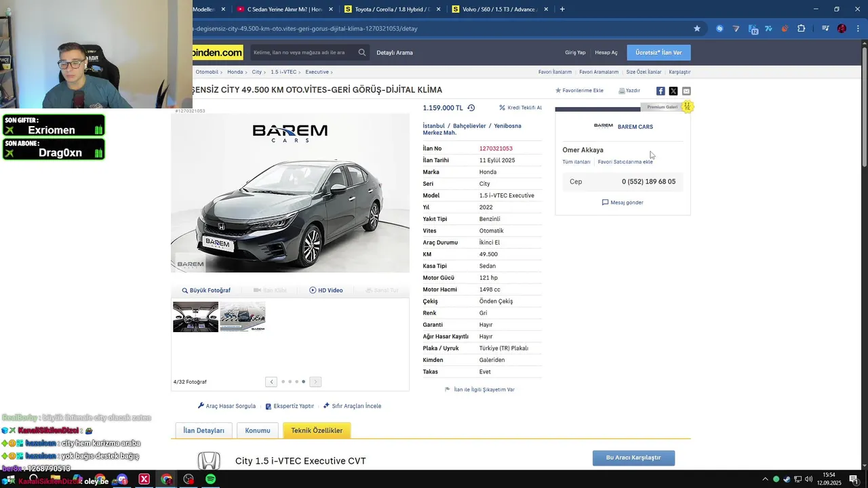Viewport: 868px width, 488px height.
Task: Open the Konumu tab
Action: point(258,430)
